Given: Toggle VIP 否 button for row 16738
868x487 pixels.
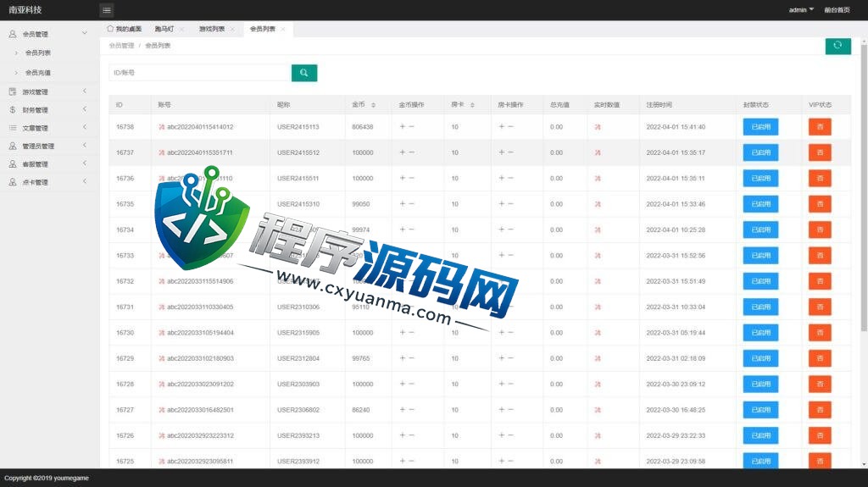Looking at the screenshot, I should [x=820, y=127].
